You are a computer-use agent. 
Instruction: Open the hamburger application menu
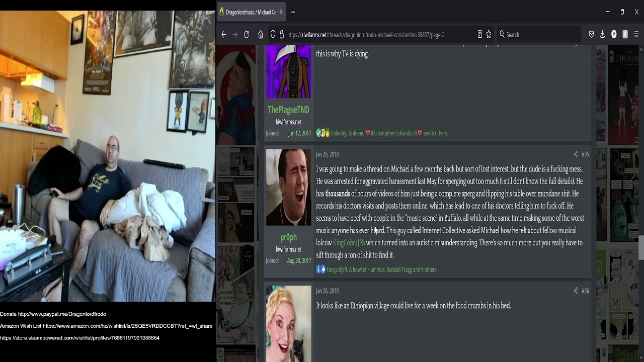636,35
